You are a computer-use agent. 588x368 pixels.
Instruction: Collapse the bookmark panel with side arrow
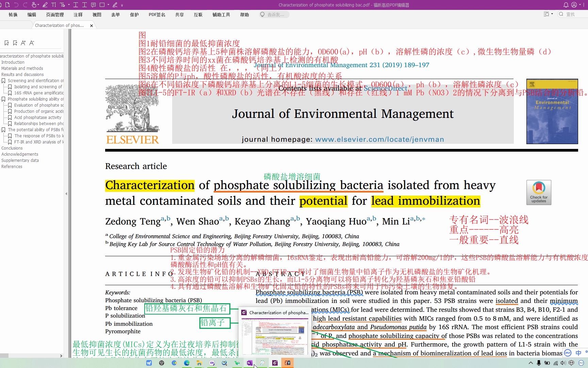pos(66,194)
